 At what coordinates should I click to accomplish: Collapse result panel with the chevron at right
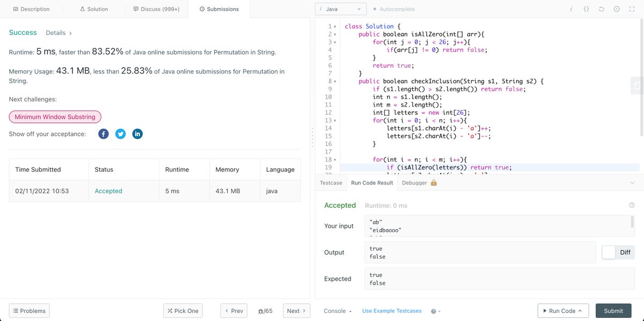point(632,183)
